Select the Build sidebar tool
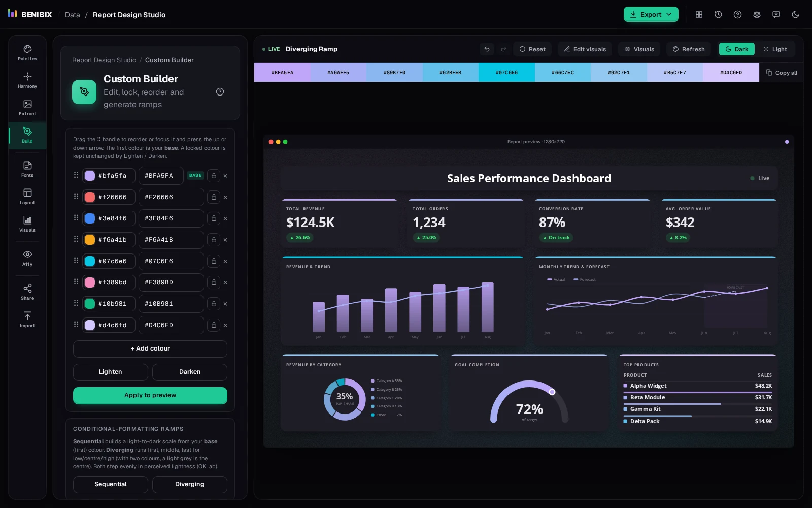 pos(27,135)
